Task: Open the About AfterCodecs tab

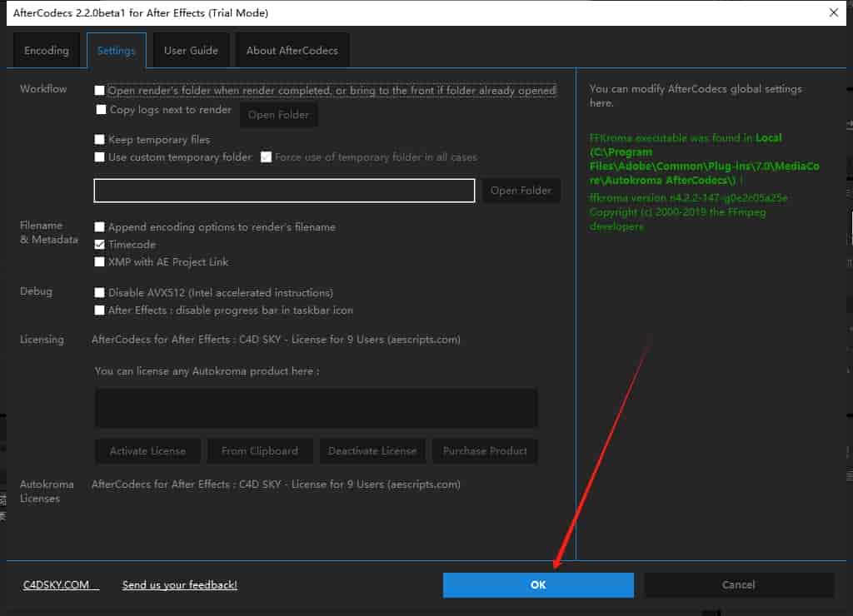Action: 292,51
